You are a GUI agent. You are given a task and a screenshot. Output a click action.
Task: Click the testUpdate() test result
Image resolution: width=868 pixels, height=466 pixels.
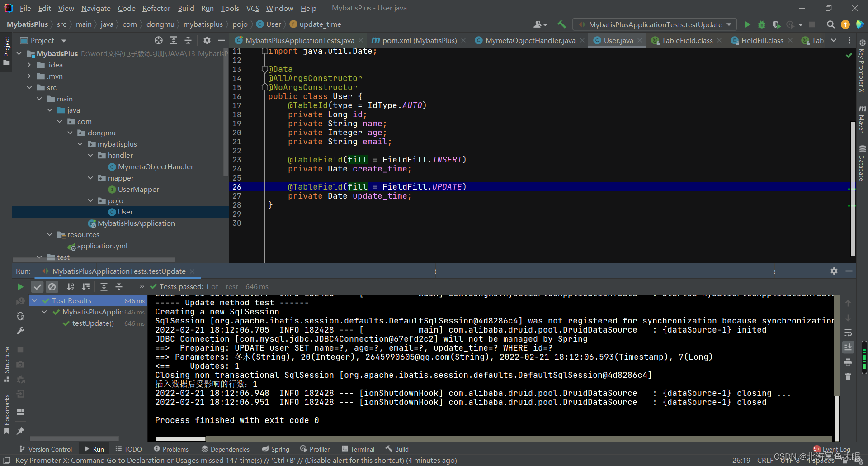pyautogui.click(x=93, y=323)
